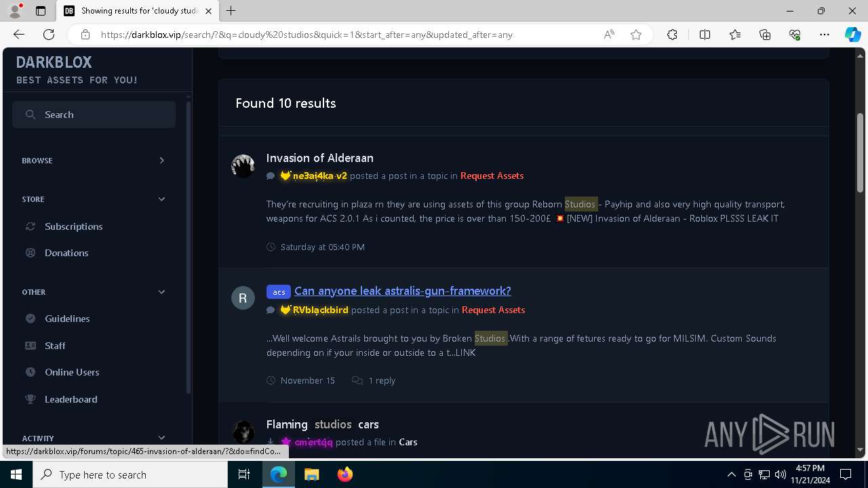Open a new tab with the plus button
Viewport: 868px width, 488px height.
[x=231, y=11]
